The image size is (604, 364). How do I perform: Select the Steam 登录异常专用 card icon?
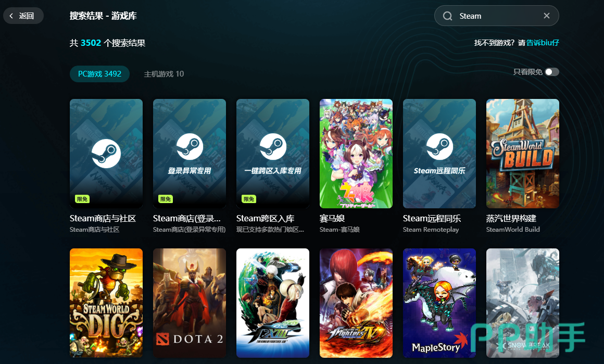190,153
